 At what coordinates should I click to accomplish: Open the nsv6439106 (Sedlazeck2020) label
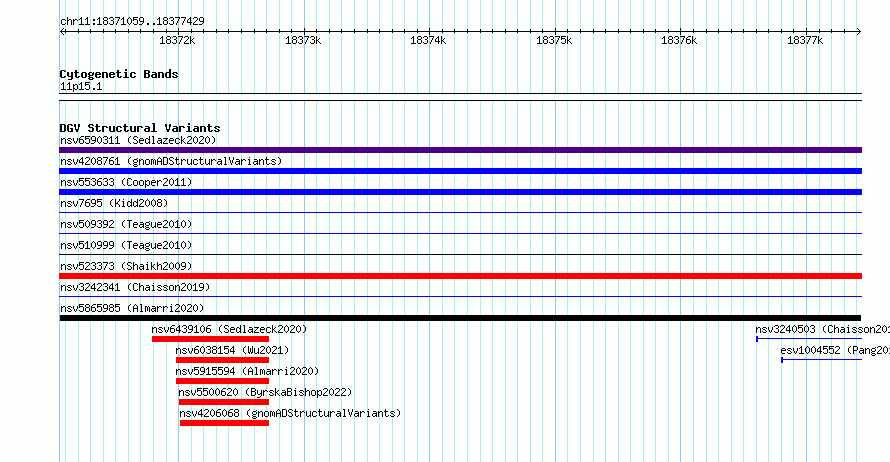229,329
